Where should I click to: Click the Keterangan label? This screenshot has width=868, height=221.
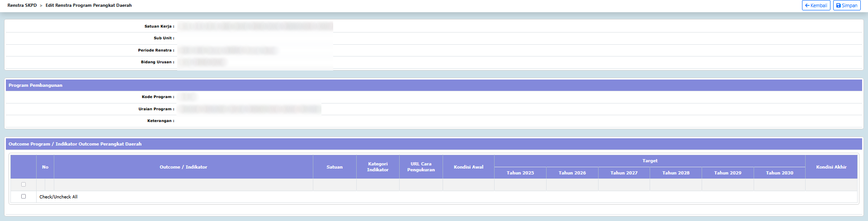point(160,121)
